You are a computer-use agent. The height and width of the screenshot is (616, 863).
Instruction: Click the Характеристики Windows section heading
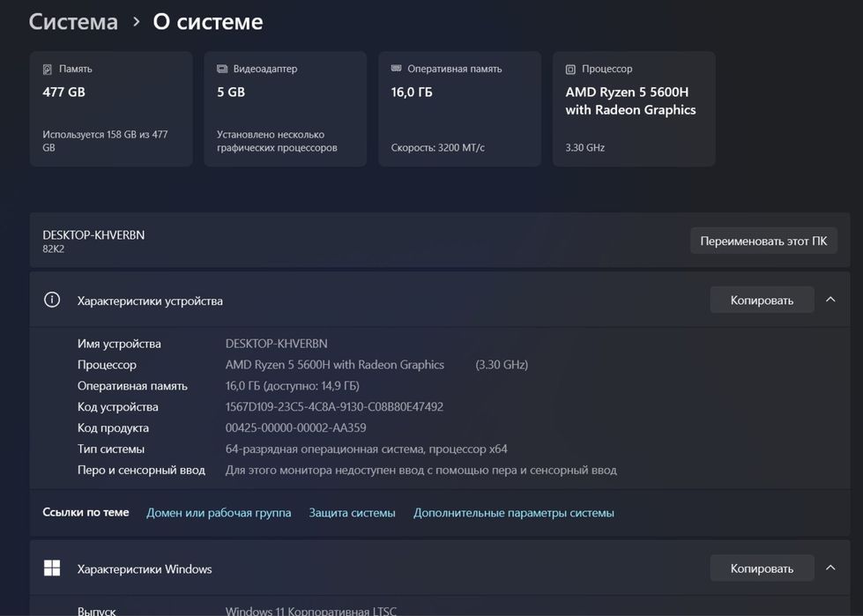[x=145, y=569]
